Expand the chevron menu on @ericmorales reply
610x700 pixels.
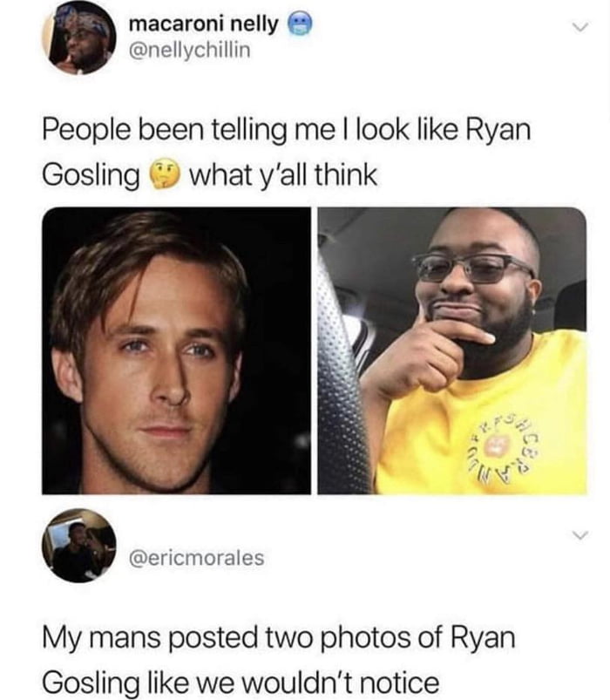pyautogui.click(x=580, y=535)
